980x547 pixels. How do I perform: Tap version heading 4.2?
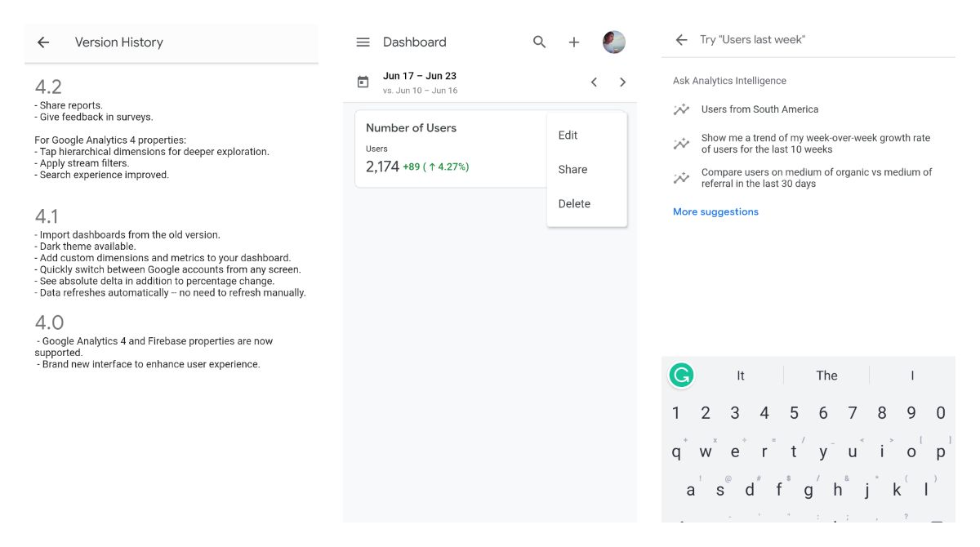(x=48, y=87)
